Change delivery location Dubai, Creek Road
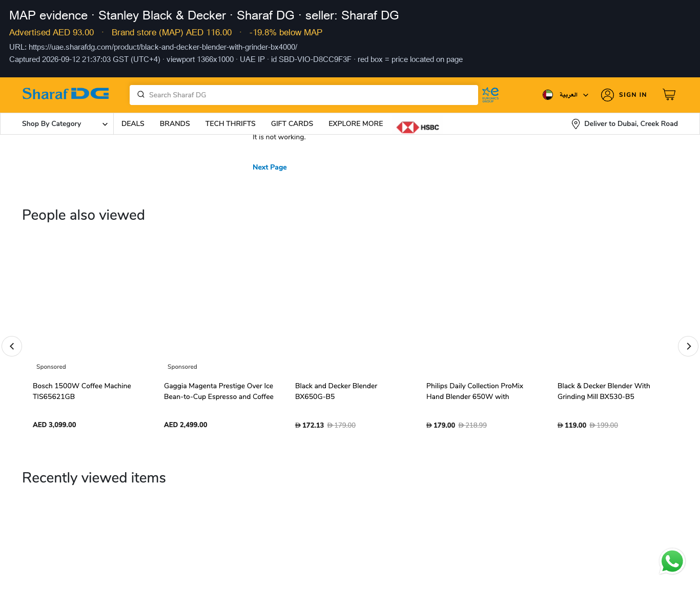This screenshot has width=700, height=589. [631, 124]
